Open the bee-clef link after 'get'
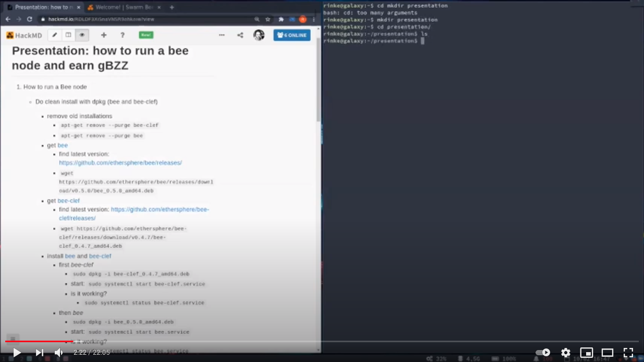This screenshot has width=644, height=362. (69, 201)
